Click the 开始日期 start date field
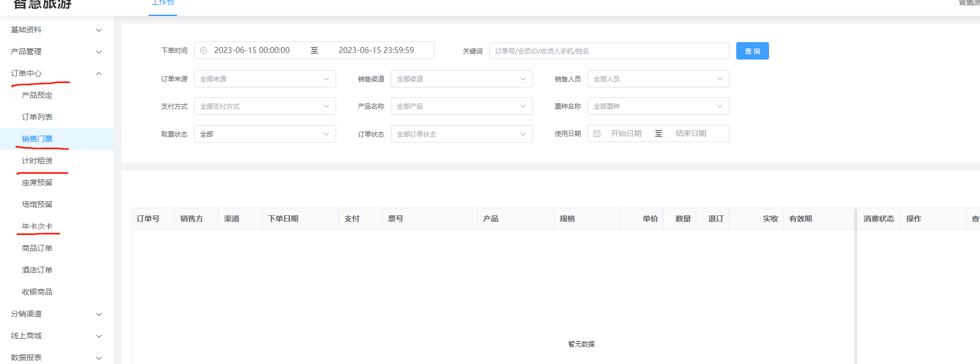Image resolution: width=980 pixels, height=364 pixels. (626, 133)
